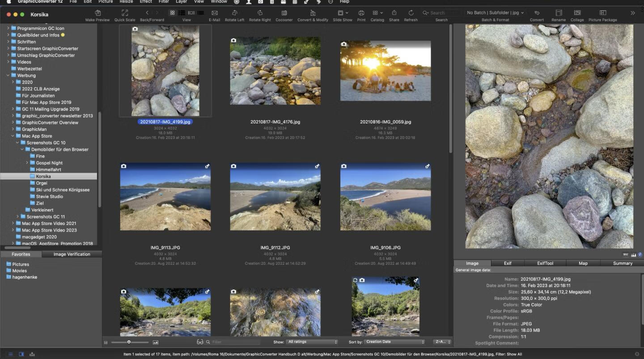The width and height of the screenshot is (644, 359).
Task: Select the Stevie Studio folder
Action: (x=49, y=197)
